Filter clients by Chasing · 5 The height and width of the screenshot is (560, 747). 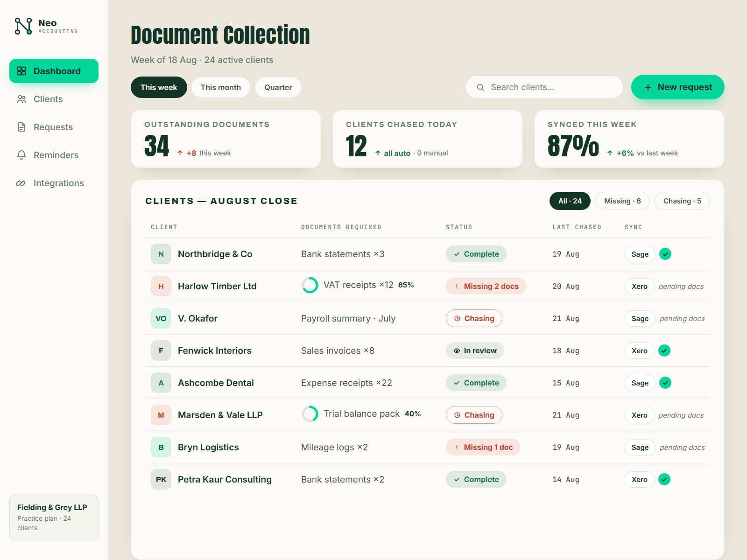coord(682,201)
